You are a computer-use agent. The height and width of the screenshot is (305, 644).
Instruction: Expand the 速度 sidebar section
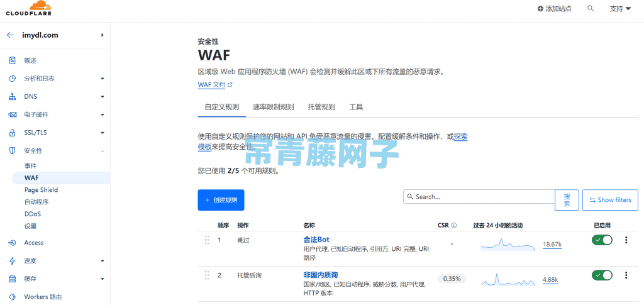(103, 261)
